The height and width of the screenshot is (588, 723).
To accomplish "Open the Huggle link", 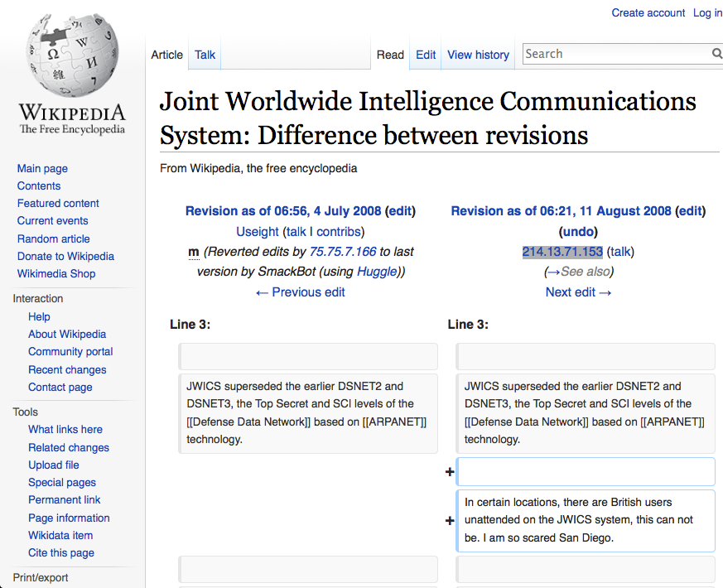I will click(377, 272).
